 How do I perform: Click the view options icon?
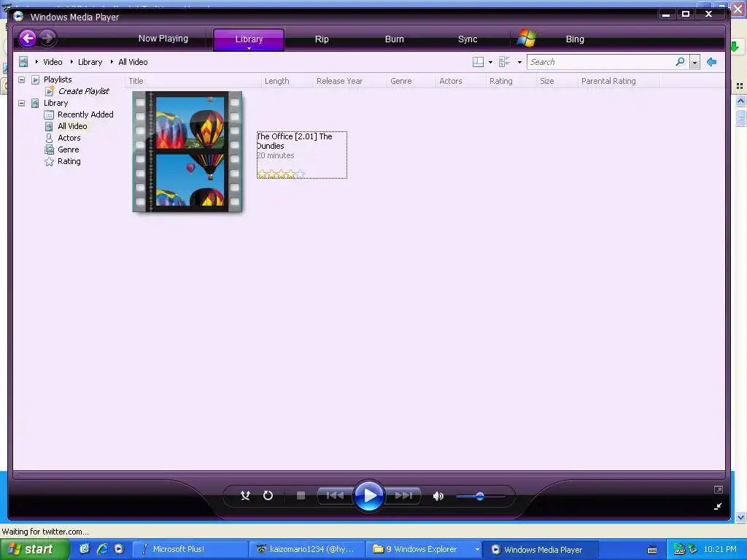click(505, 62)
